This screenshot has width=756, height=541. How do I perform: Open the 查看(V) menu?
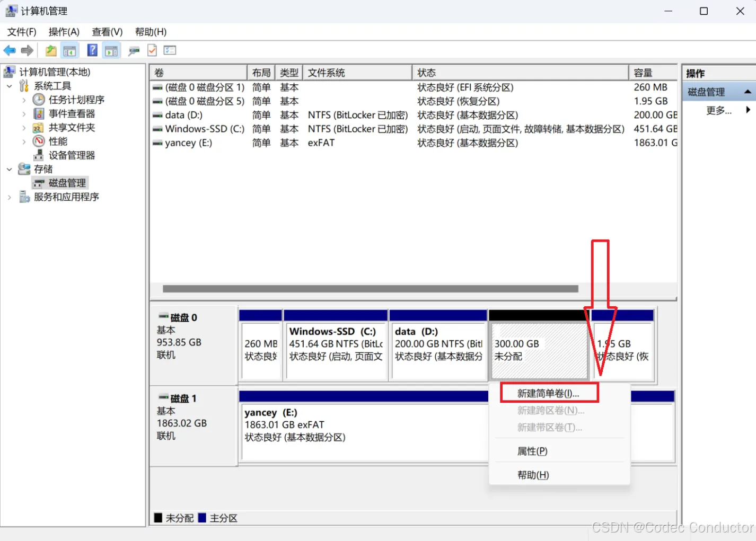pyautogui.click(x=107, y=32)
